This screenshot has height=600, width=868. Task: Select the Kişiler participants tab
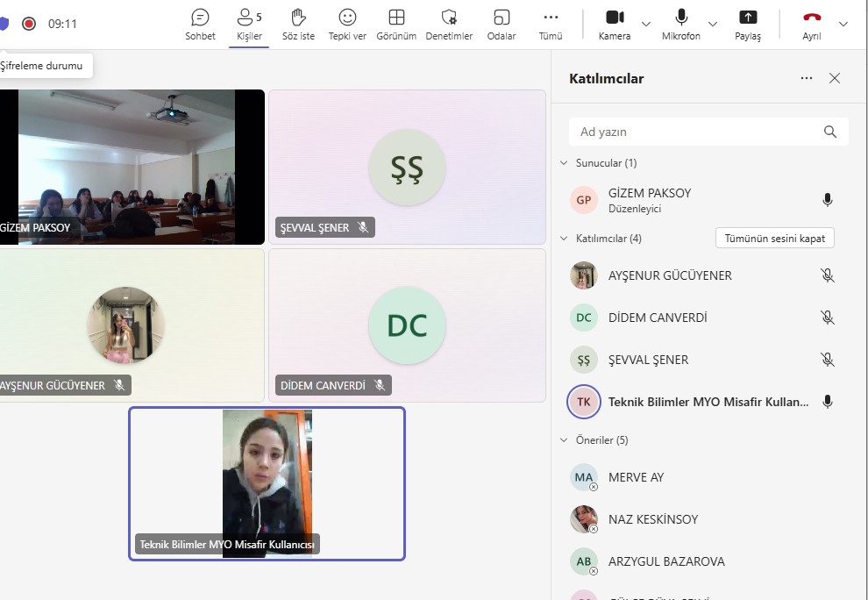[x=249, y=24]
